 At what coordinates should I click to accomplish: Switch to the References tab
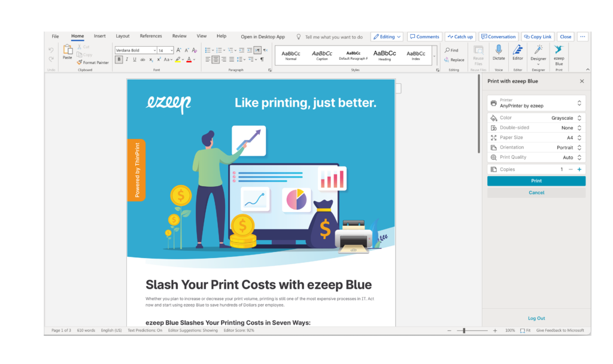pos(151,36)
